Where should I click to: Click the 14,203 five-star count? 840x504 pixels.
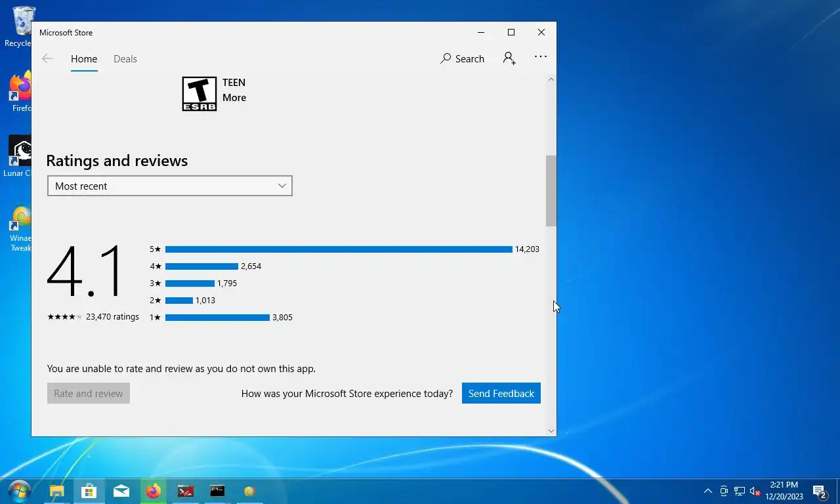[527, 249]
